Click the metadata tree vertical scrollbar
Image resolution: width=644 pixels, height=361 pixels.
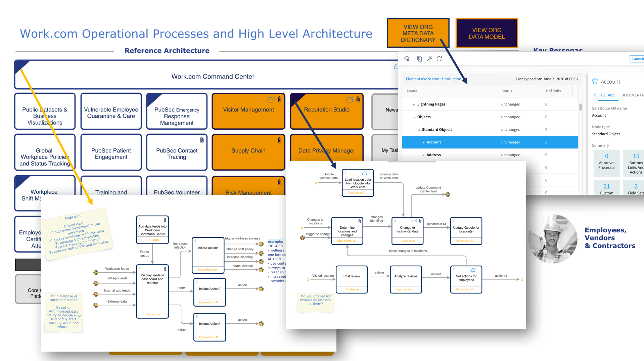(581, 107)
